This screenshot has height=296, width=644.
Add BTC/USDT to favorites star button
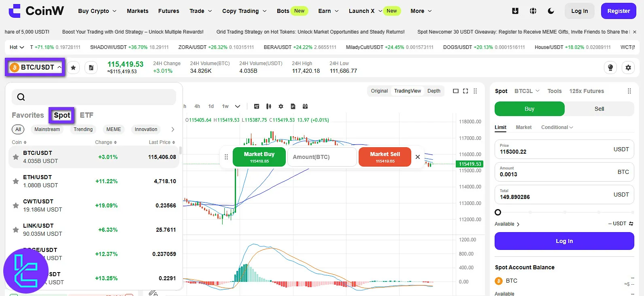tap(73, 68)
